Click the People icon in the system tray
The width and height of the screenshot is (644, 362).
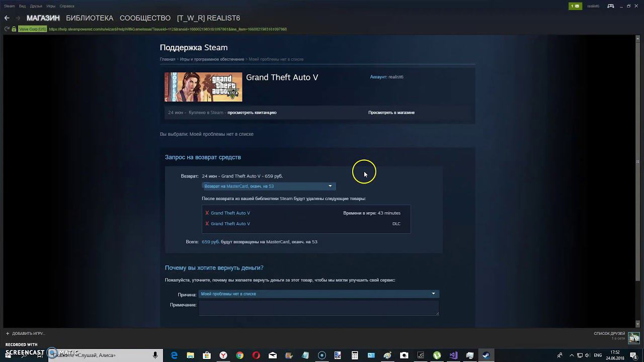(560, 355)
